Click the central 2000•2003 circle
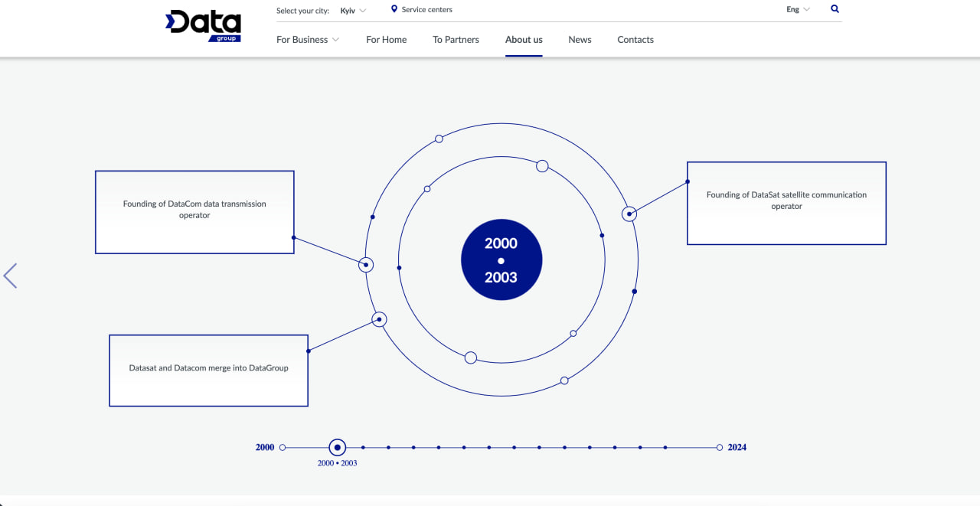980x506 pixels. 501,260
